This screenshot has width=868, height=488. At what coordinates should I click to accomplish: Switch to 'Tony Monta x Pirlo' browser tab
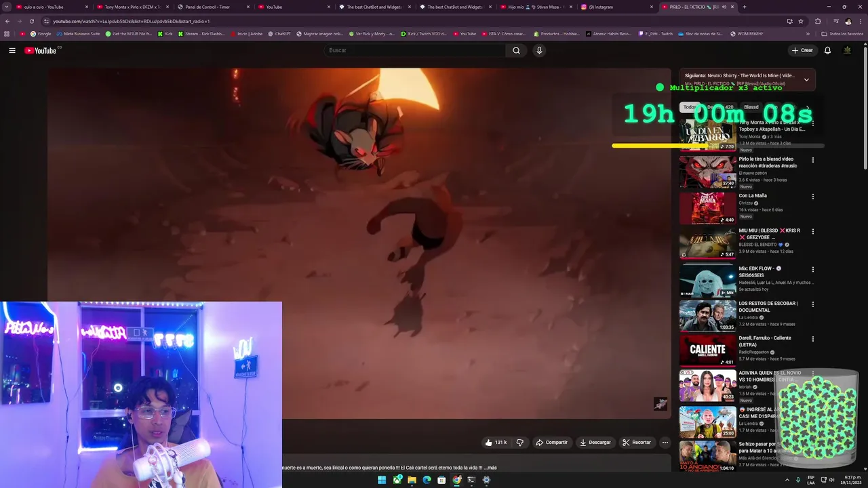point(131,7)
